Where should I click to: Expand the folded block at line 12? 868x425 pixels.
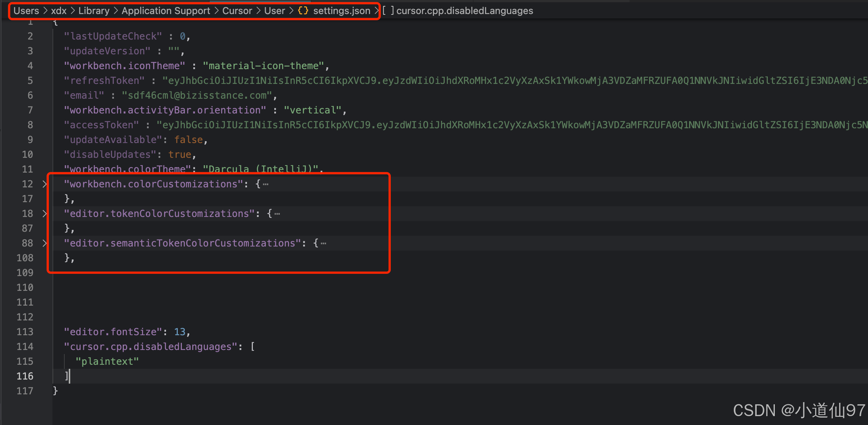coord(44,184)
